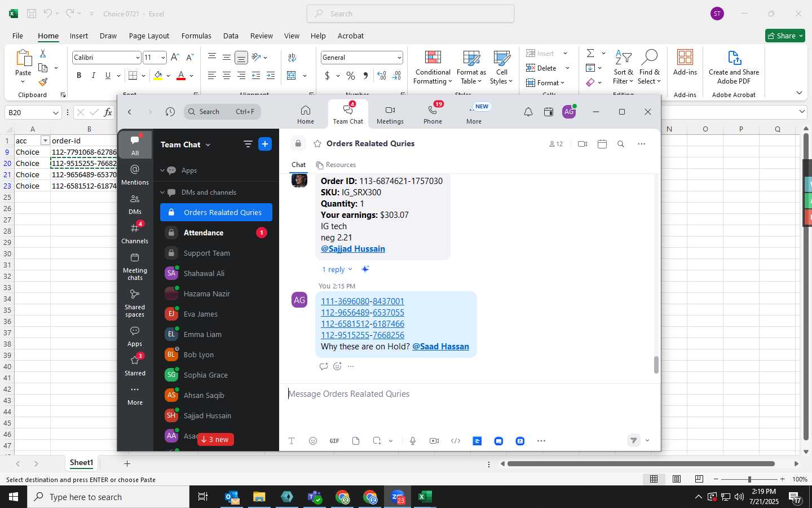This screenshot has width=812, height=508.
Task: Click the message input for Orders Realated Quries
Action: coord(470,394)
